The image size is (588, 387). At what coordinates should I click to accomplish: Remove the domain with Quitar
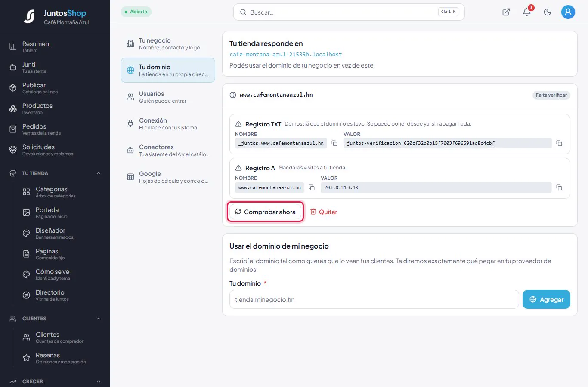click(x=324, y=212)
